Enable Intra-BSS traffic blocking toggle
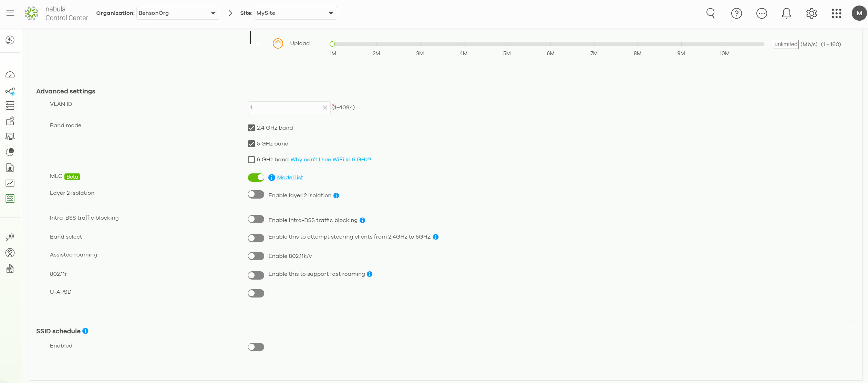The width and height of the screenshot is (868, 383). pyautogui.click(x=256, y=219)
